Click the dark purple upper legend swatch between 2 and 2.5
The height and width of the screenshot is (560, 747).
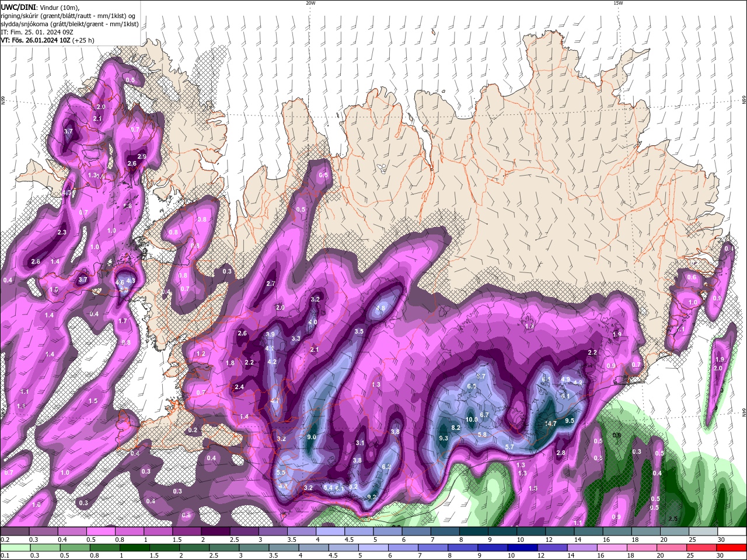(215, 531)
